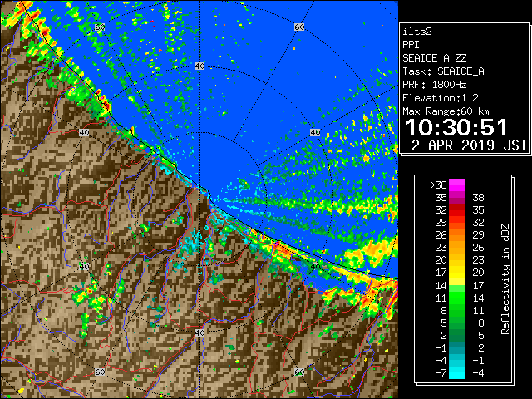Click the '60' ring label over land, southeast
The width and height of the screenshot is (532, 399).
[x=299, y=372]
